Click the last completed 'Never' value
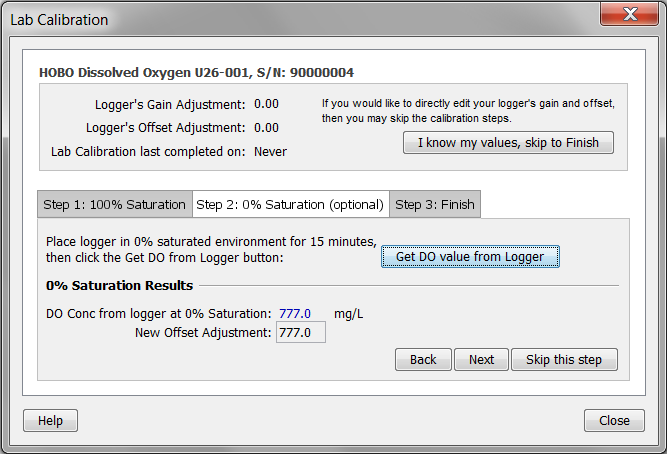Screen dimensions: 667x454 [270, 151]
